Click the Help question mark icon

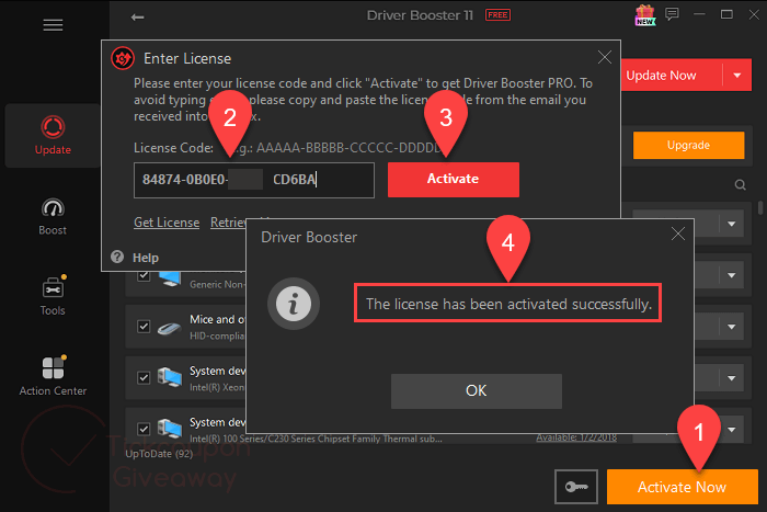point(117,257)
